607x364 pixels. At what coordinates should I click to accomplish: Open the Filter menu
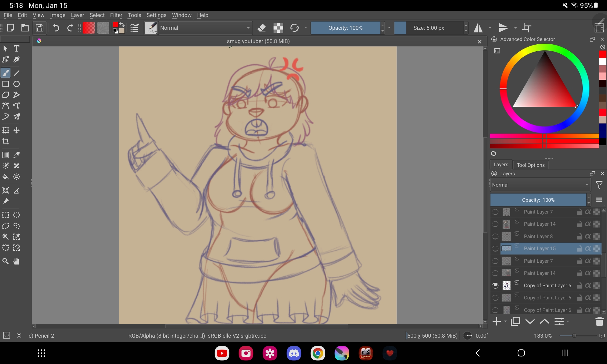(116, 15)
